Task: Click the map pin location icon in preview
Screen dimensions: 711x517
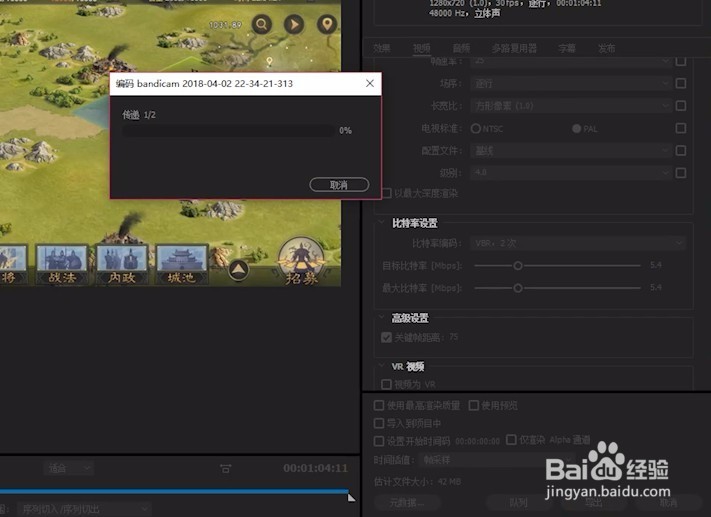Action: [327, 24]
